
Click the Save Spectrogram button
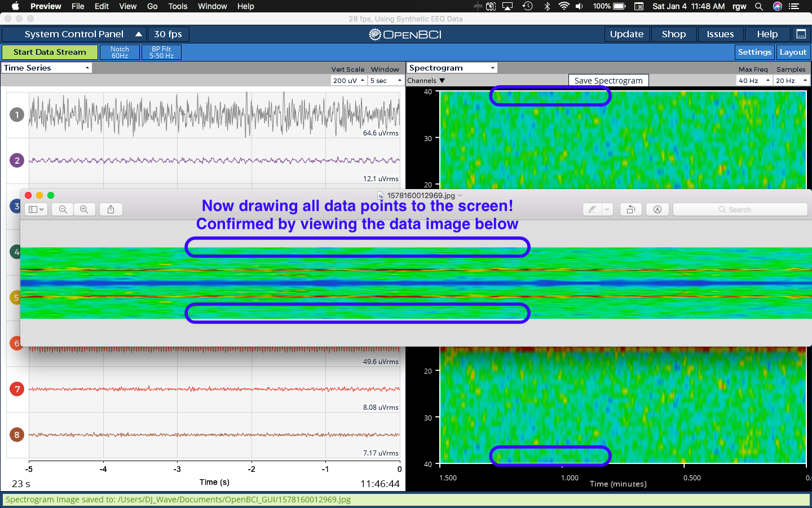tap(608, 80)
